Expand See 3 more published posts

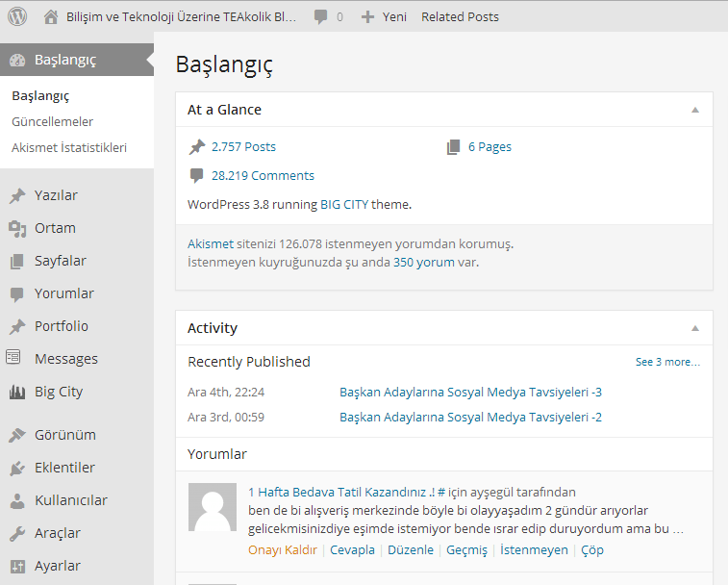[x=667, y=362]
